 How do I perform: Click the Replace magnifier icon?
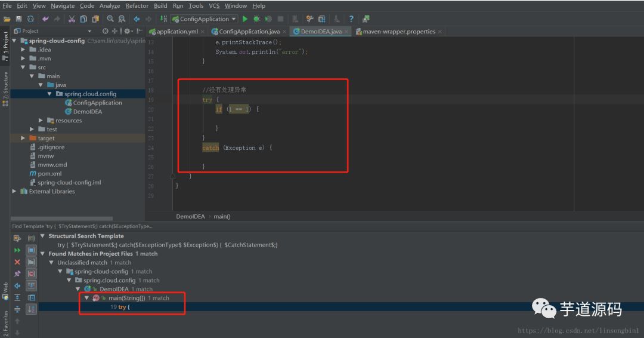(x=122, y=19)
